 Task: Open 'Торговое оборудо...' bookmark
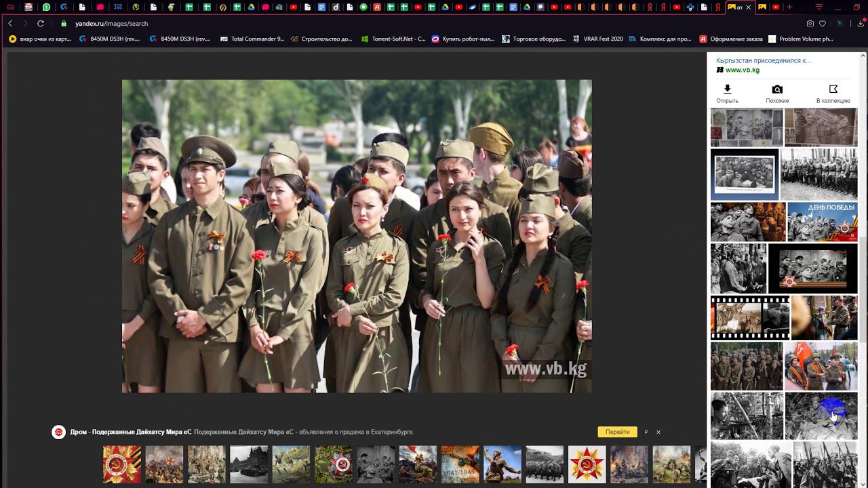click(x=534, y=39)
